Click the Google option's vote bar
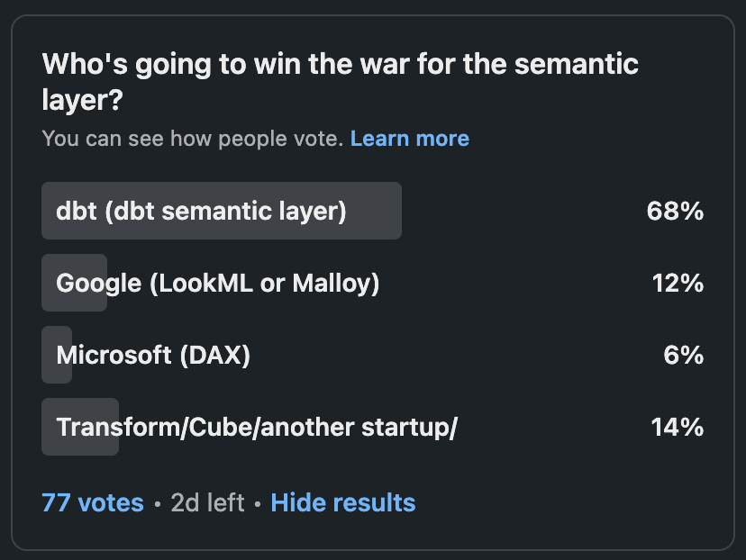 pos(72,283)
